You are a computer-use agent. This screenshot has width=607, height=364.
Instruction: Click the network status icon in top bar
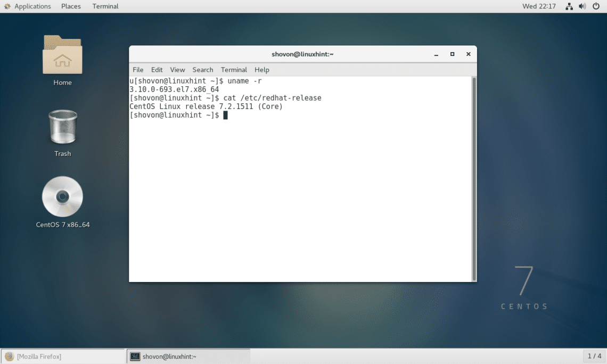coord(569,6)
